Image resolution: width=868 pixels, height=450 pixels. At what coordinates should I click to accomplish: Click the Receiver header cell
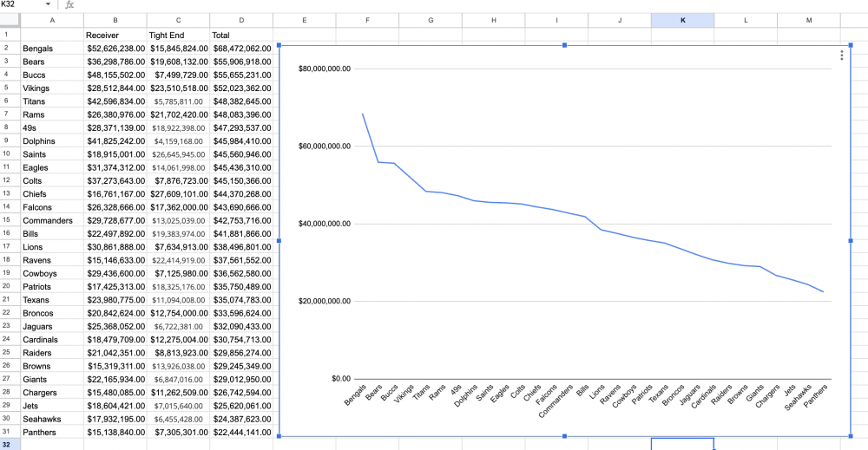[x=115, y=35]
